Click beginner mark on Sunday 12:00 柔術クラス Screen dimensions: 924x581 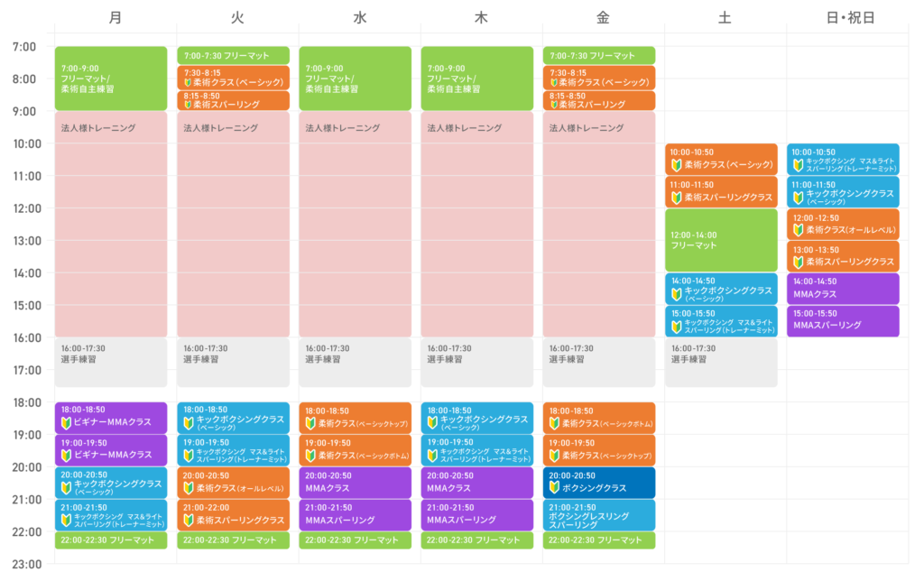798,229
